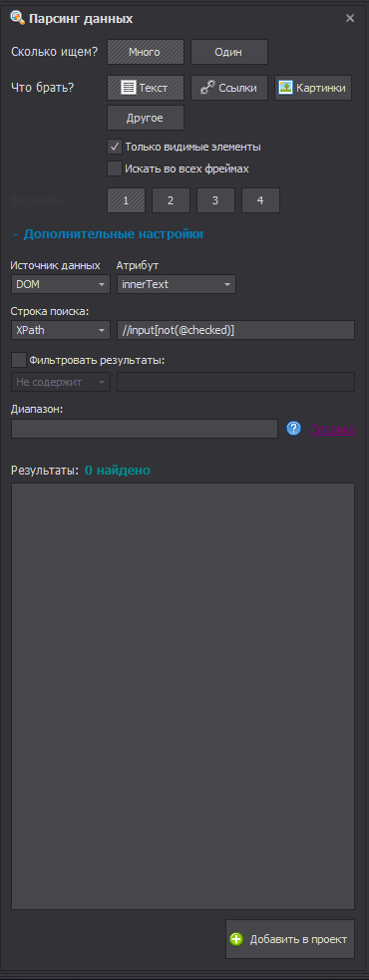Screen dimensions: 369x980
Task: Enable Фильтровать результаты checkbox
Action: click(x=19, y=360)
